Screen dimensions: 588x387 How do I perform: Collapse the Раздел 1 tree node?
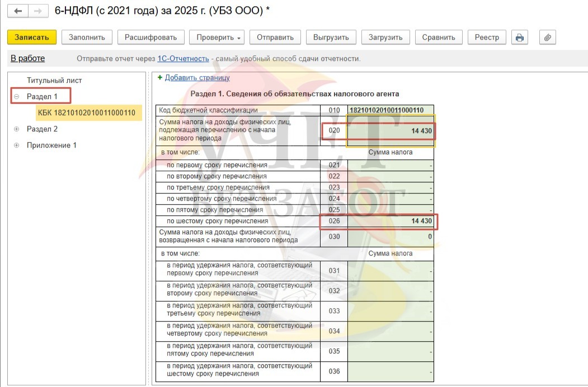click(x=16, y=97)
